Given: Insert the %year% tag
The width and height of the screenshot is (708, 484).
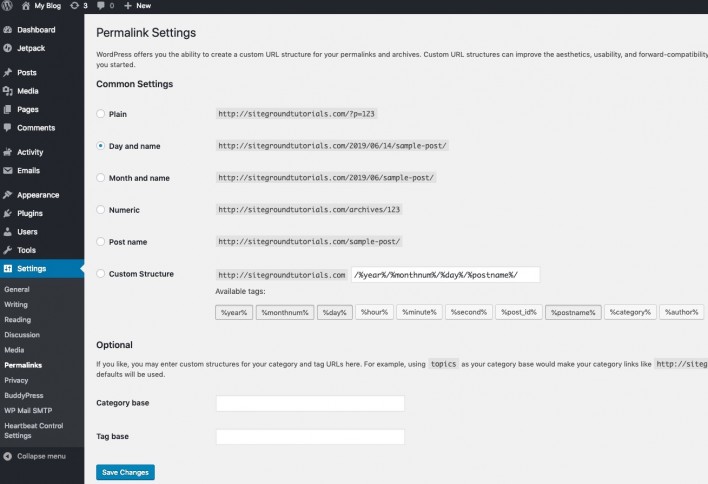Looking at the screenshot, I should [234, 312].
